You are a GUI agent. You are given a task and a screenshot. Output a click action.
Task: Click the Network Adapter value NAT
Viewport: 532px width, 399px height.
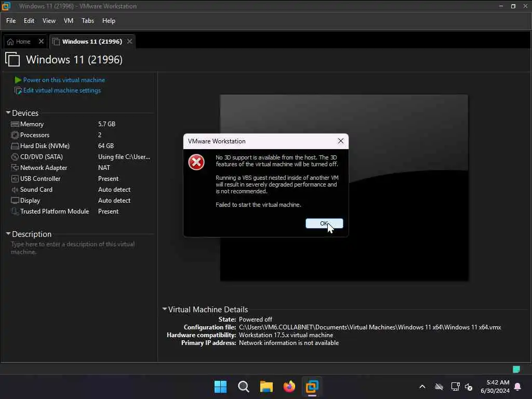tap(104, 168)
